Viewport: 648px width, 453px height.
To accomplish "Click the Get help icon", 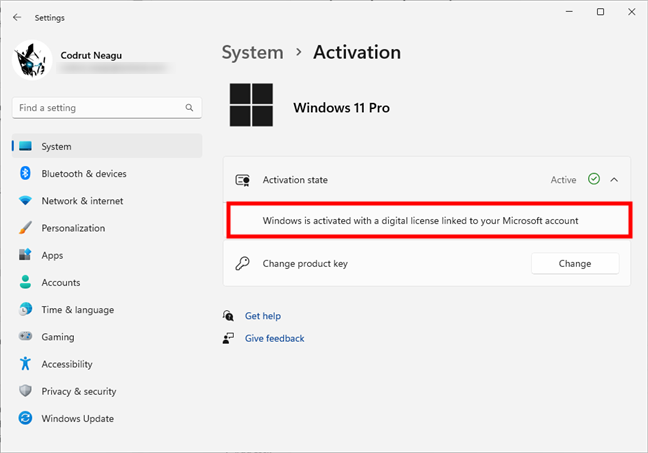I will point(228,316).
